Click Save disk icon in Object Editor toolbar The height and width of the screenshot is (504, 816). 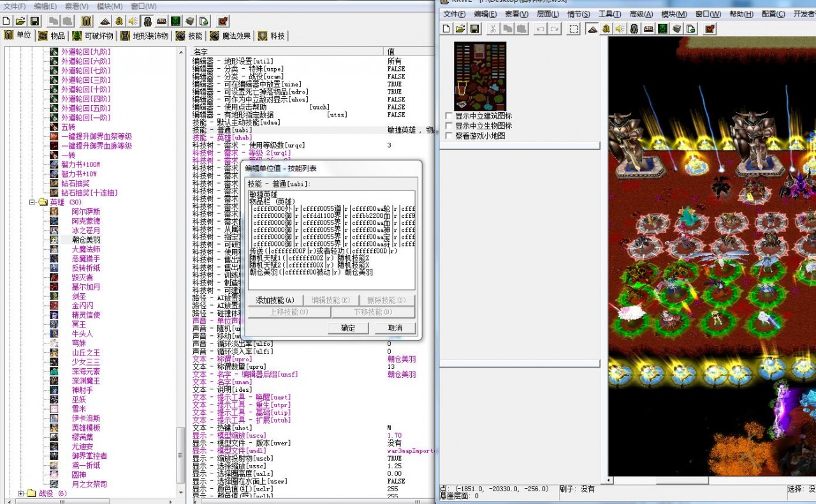click(x=34, y=21)
